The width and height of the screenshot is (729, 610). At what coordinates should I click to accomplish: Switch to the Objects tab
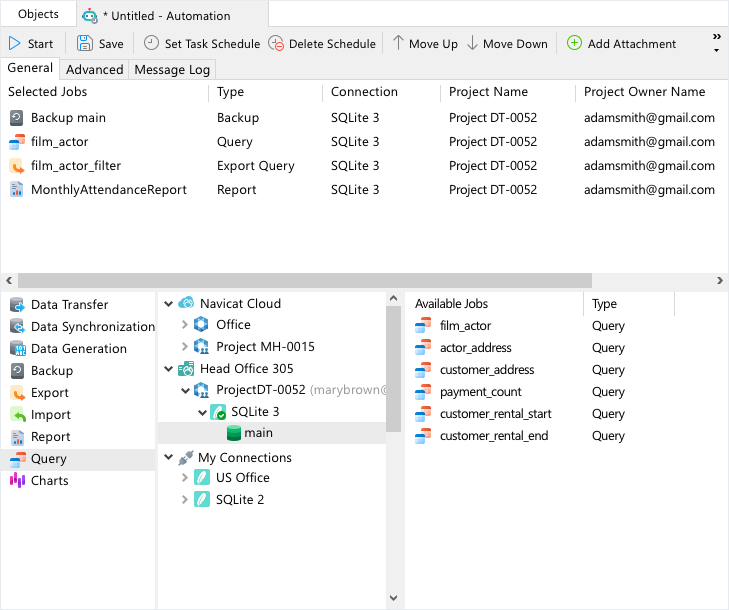tap(38, 14)
